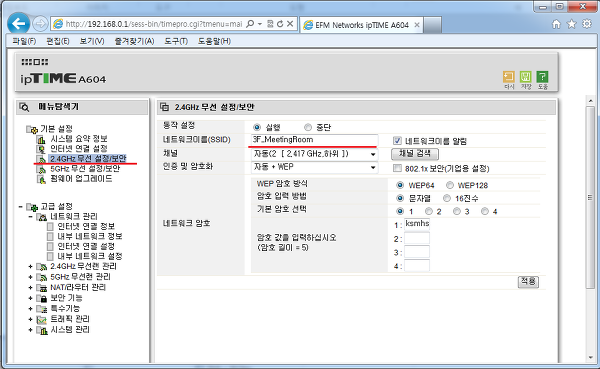Click the address bar search magnifier icon

(249, 24)
